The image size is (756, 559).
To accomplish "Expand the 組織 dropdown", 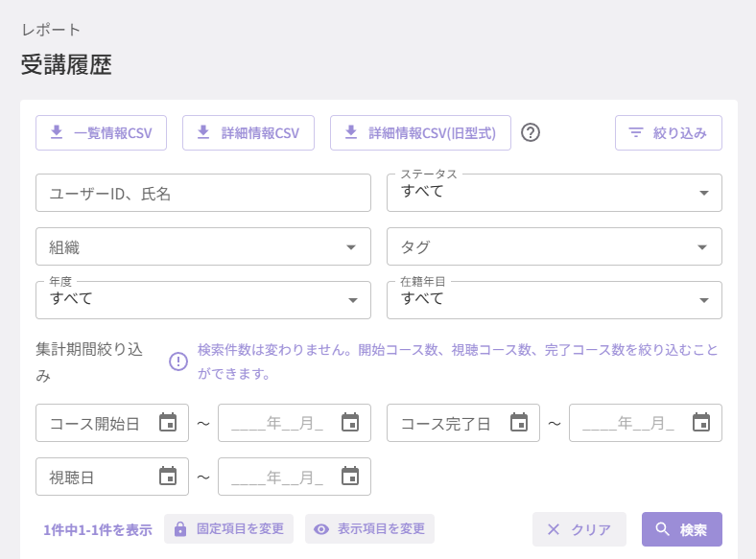I will (203, 246).
